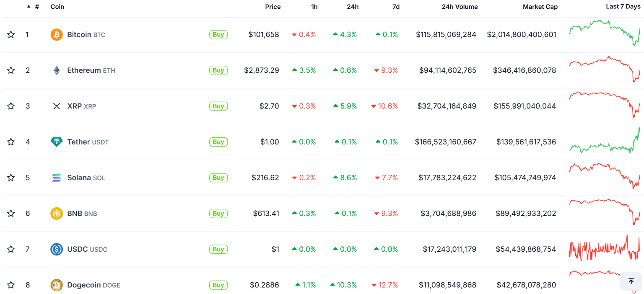Select the Dogecoin logo icon
Screen dimensions: 644x294
pos(57,285)
